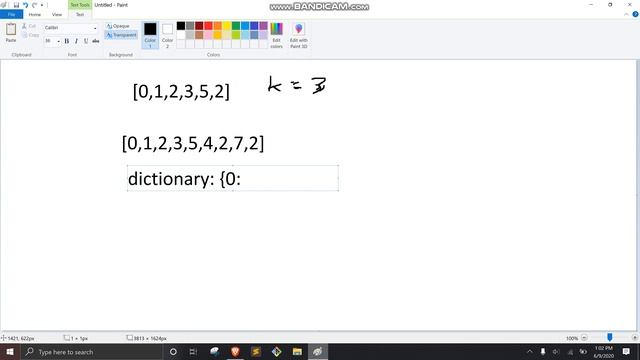This screenshot has height=360, width=640.
Task: Undo the last action
Action: point(25,5)
